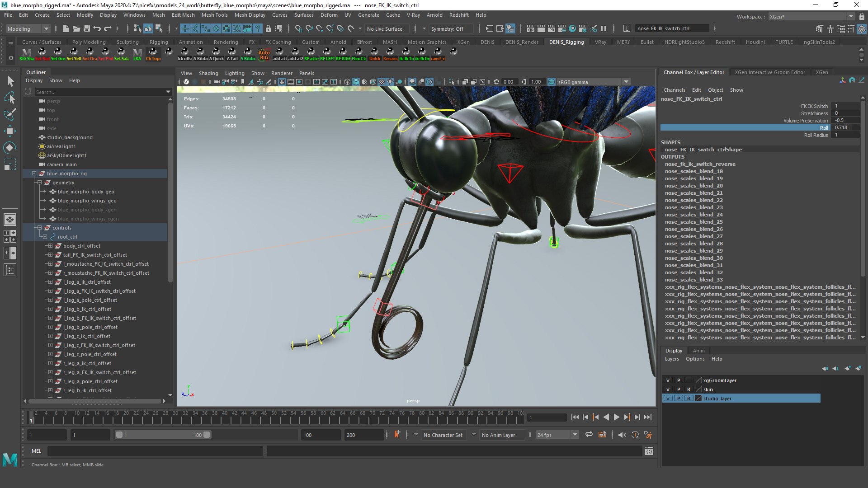
Task: Toggle the loop playback button
Action: (589, 435)
